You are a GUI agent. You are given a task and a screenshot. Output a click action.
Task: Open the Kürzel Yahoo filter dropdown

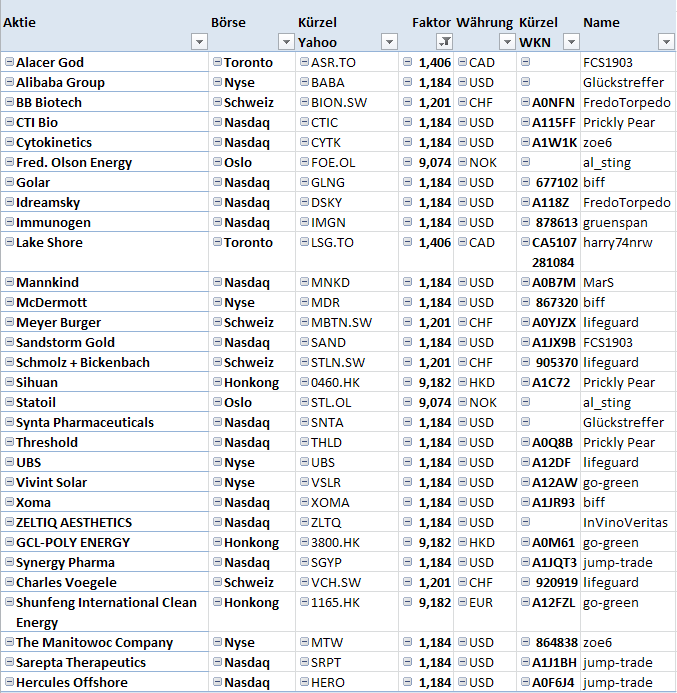pos(389,42)
